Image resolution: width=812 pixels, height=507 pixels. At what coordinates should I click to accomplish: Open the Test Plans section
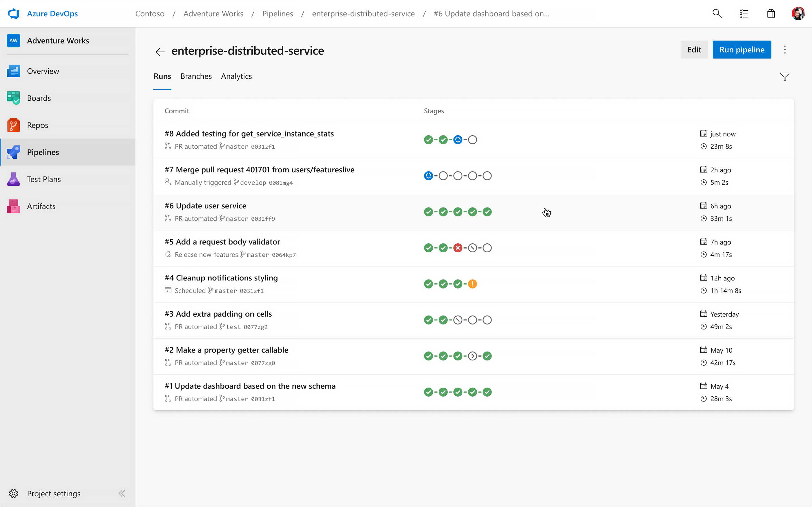click(43, 179)
